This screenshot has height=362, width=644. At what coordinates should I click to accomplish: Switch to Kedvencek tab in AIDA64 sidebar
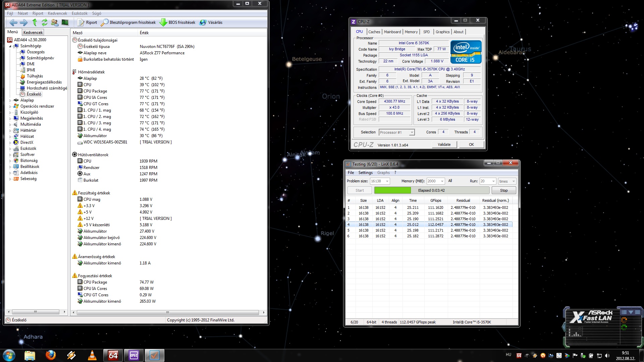[x=33, y=33]
